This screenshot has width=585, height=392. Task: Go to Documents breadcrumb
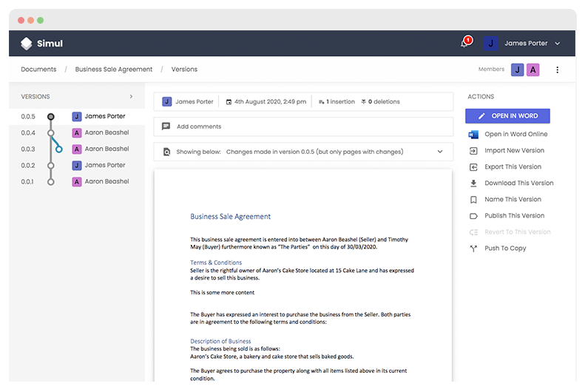(38, 70)
